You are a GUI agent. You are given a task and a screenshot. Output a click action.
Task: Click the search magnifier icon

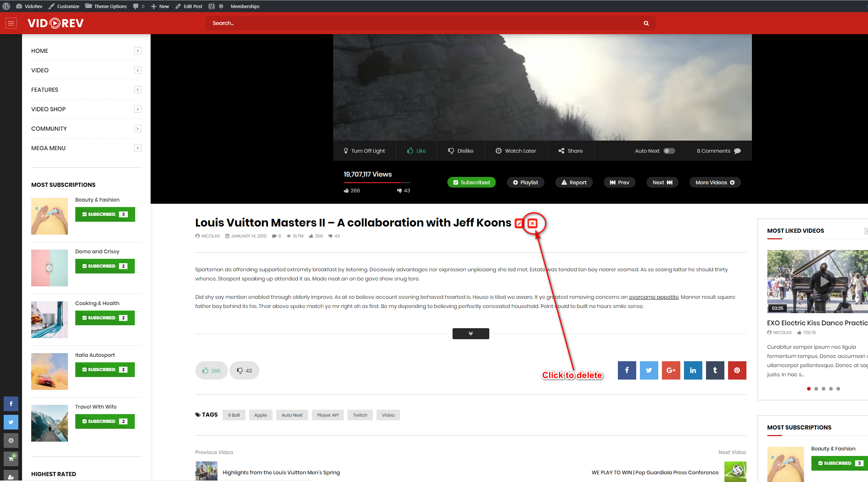tap(646, 23)
